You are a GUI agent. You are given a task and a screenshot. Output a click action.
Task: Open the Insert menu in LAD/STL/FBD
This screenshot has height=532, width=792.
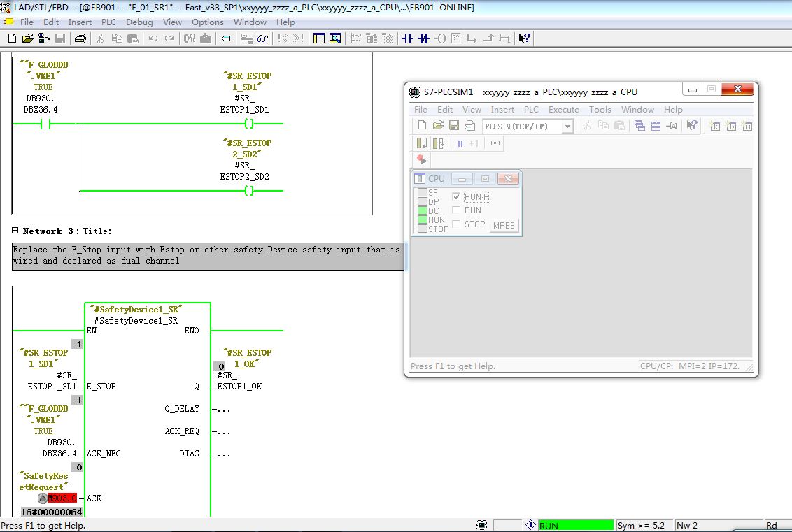click(80, 22)
